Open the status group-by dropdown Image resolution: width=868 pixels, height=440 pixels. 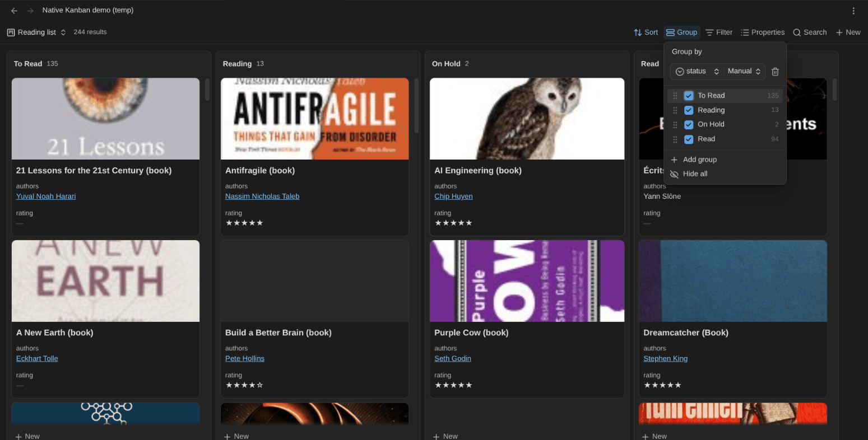tap(697, 71)
